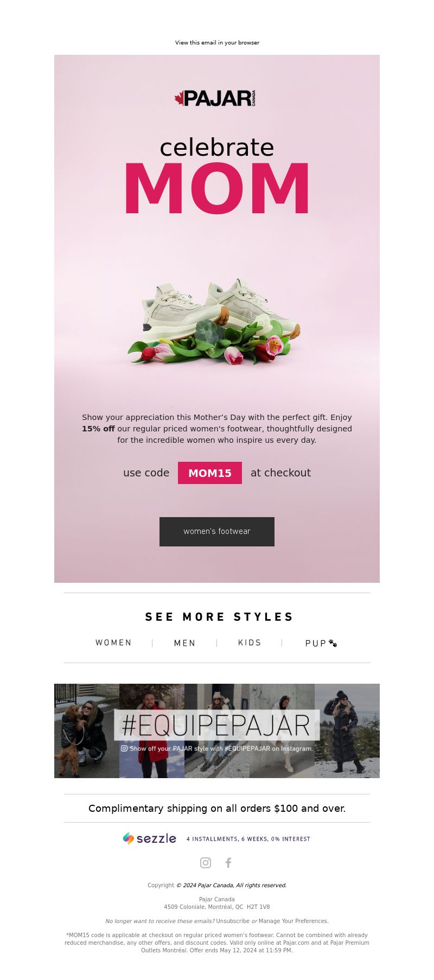
Task: Click the small Instagram glyph on the banner
Action: pyautogui.click(x=124, y=748)
